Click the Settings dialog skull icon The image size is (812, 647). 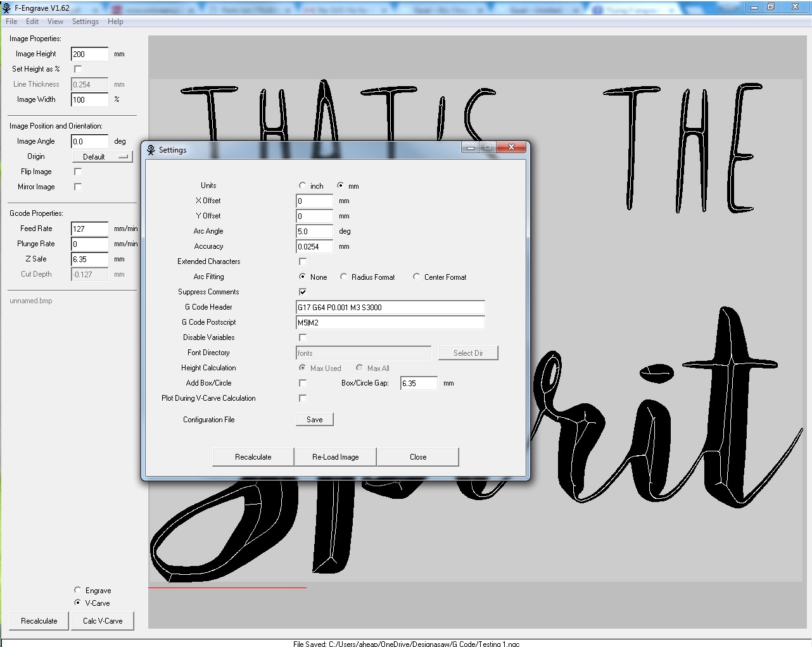[151, 150]
